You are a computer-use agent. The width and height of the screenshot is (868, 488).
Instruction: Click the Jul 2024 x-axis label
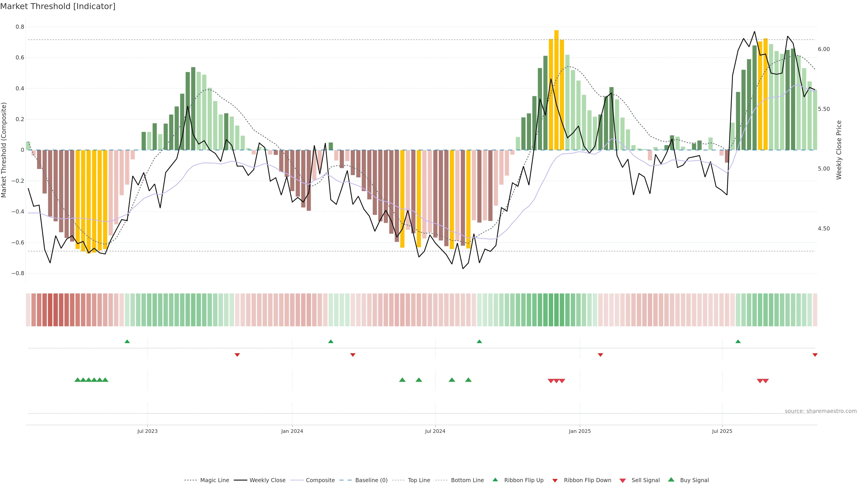(x=435, y=431)
